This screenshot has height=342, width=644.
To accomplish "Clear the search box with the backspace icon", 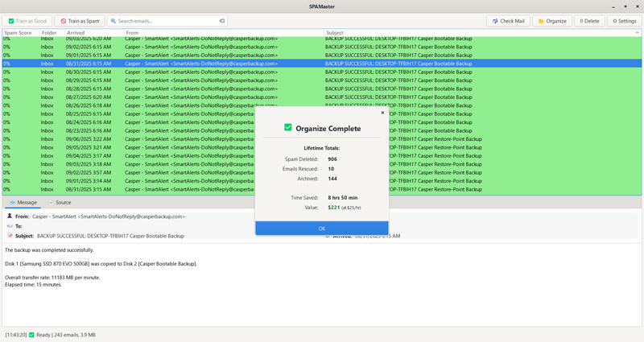I will tap(221, 21).
